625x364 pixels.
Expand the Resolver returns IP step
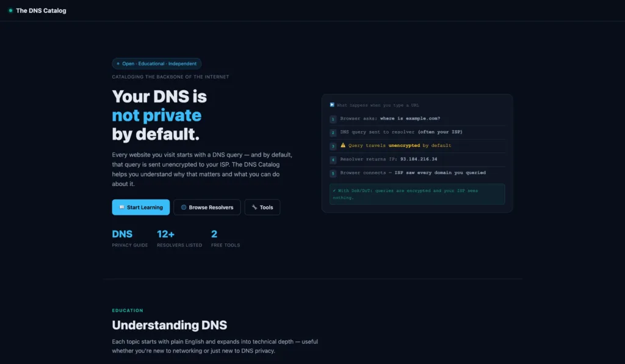pyautogui.click(x=417, y=159)
